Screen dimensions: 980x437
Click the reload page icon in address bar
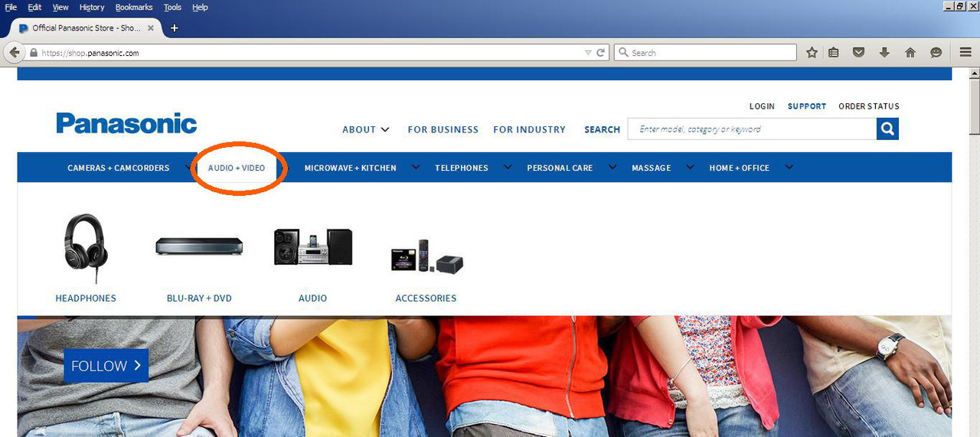(601, 53)
